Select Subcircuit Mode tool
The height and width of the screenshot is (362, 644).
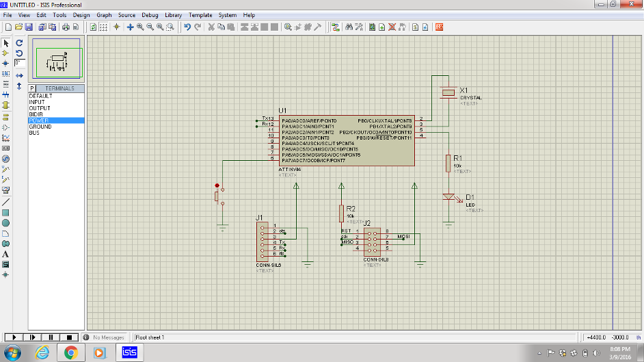[5, 105]
